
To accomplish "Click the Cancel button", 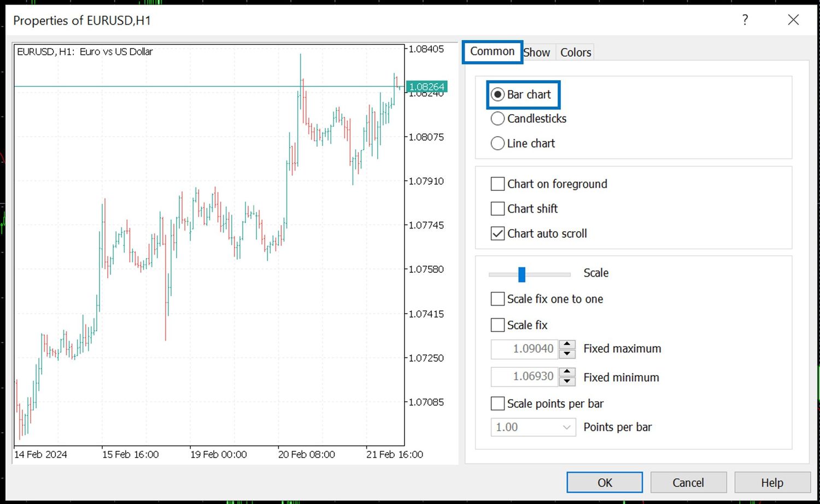I will pos(688,483).
